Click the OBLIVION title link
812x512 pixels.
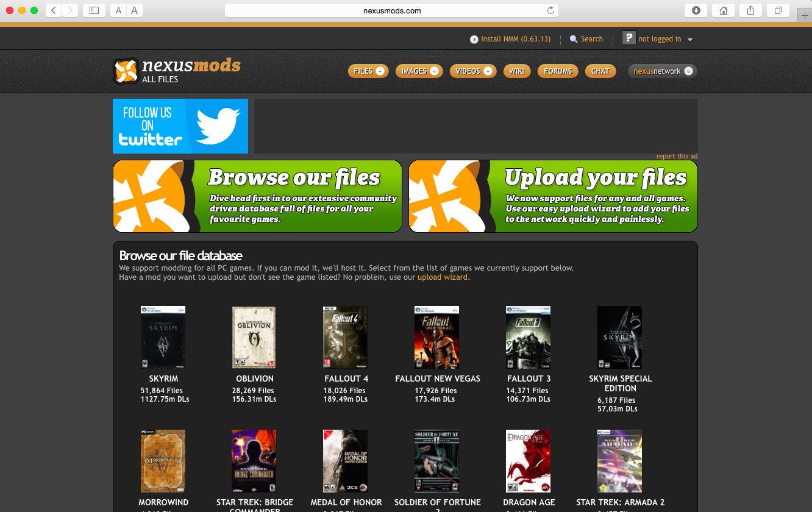255,379
